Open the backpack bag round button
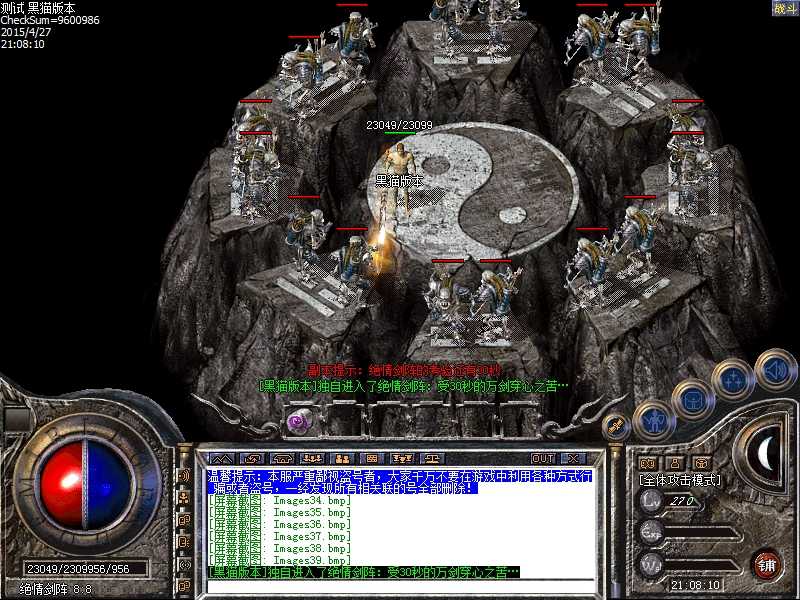Image resolution: width=800 pixels, height=600 pixels. tap(692, 400)
